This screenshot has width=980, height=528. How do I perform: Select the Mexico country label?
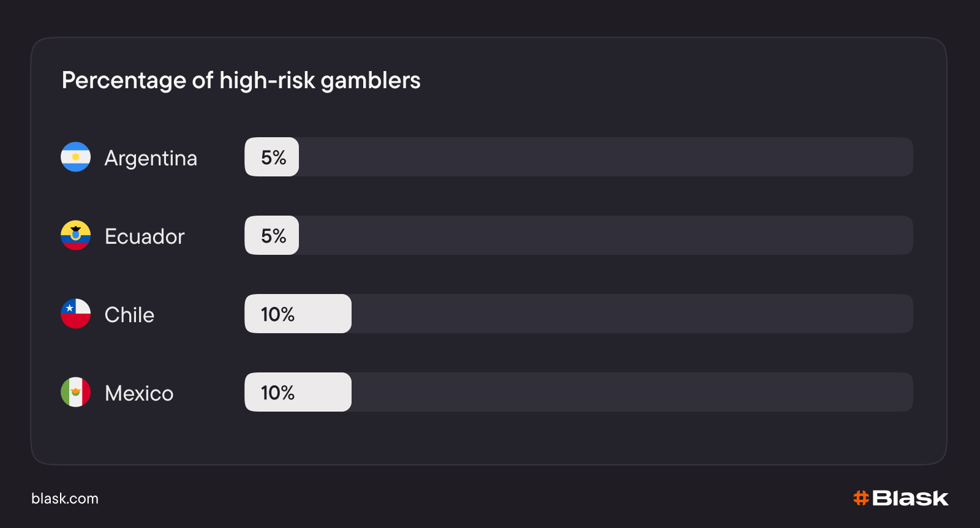point(139,393)
